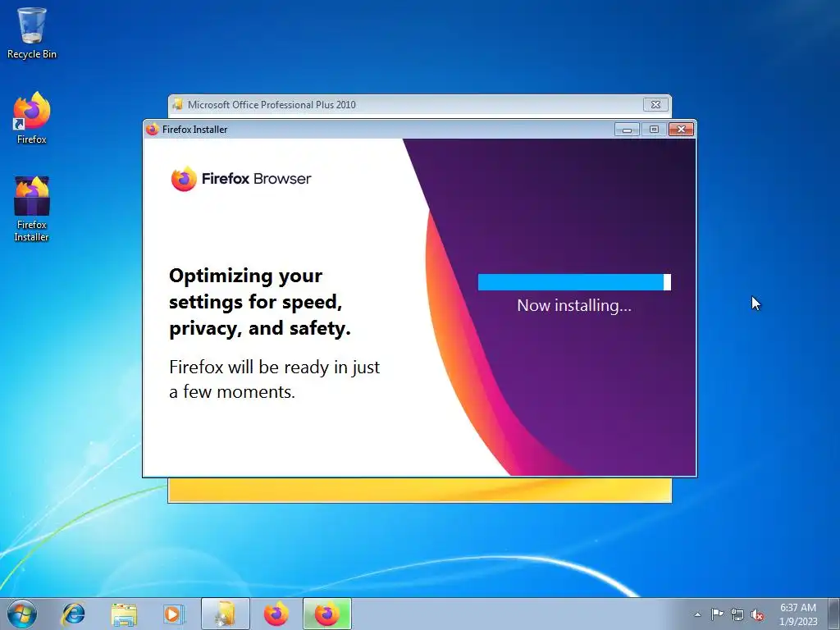Click the 'Now installing...' status text
The height and width of the screenshot is (630, 840).
coord(574,305)
